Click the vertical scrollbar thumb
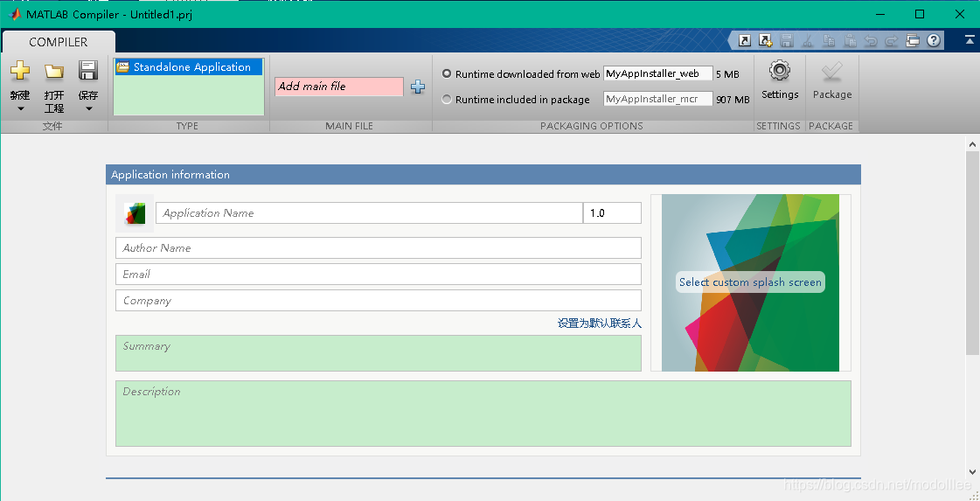Image resolution: width=980 pixels, height=501 pixels. (972, 254)
